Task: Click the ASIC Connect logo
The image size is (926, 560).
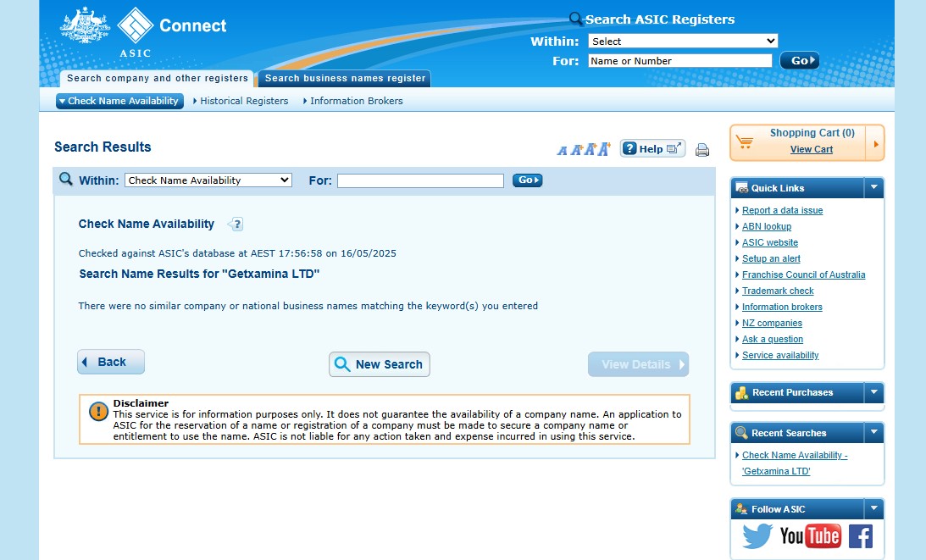Action: pyautogui.click(x=172, y=32)
